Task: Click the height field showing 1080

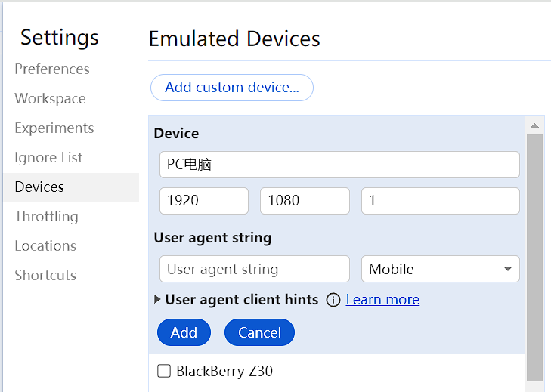Action: 305,201
